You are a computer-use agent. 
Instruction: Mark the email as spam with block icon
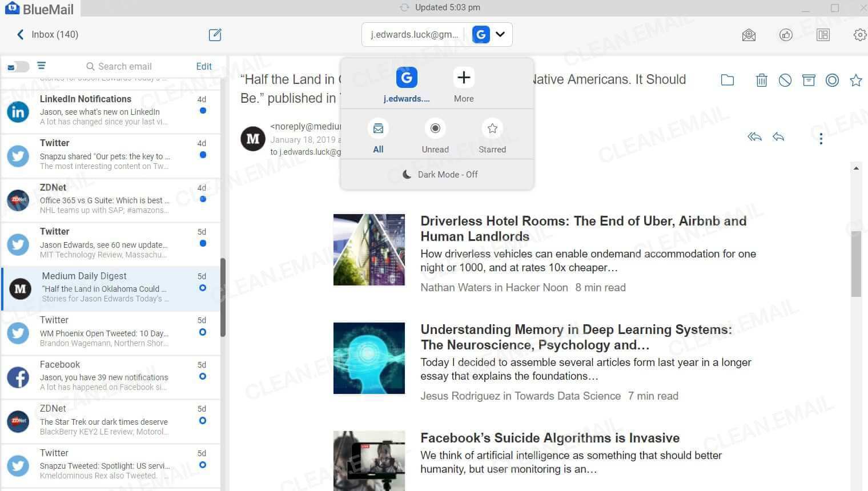click(785, 80)
